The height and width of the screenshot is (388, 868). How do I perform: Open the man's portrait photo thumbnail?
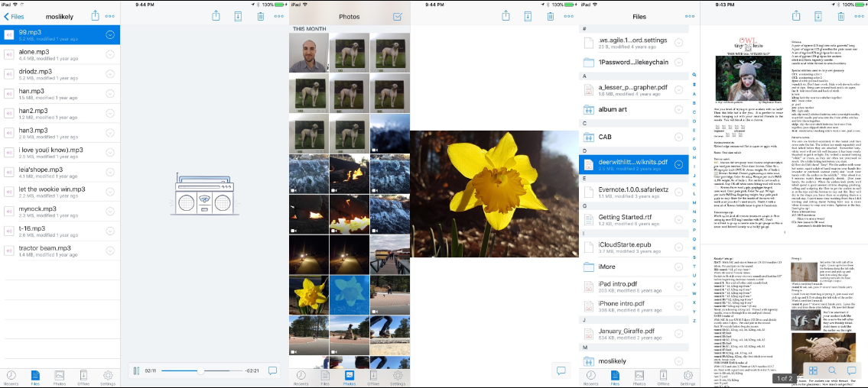(308, 53)
